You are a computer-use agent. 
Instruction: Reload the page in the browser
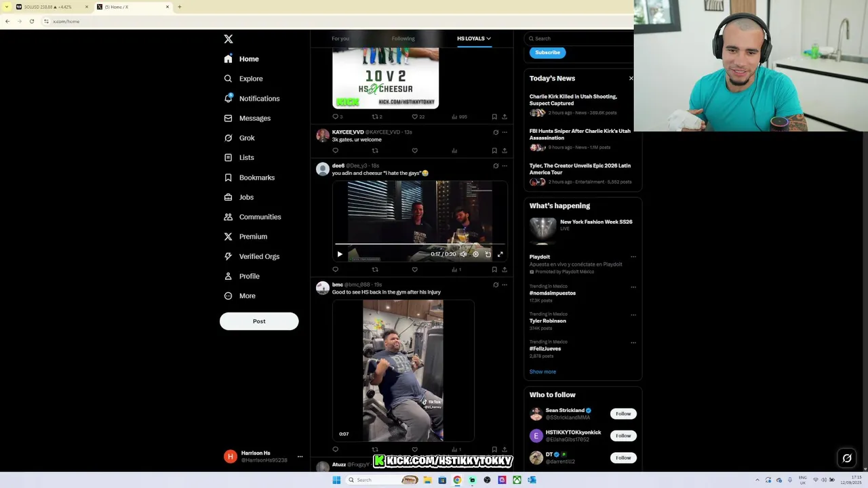[31, 21]
